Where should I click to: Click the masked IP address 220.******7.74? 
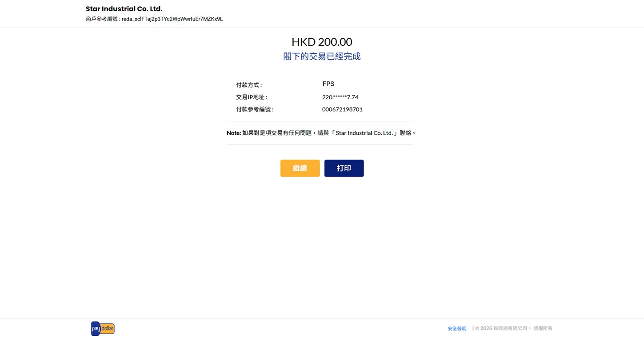tap(340, 97)
